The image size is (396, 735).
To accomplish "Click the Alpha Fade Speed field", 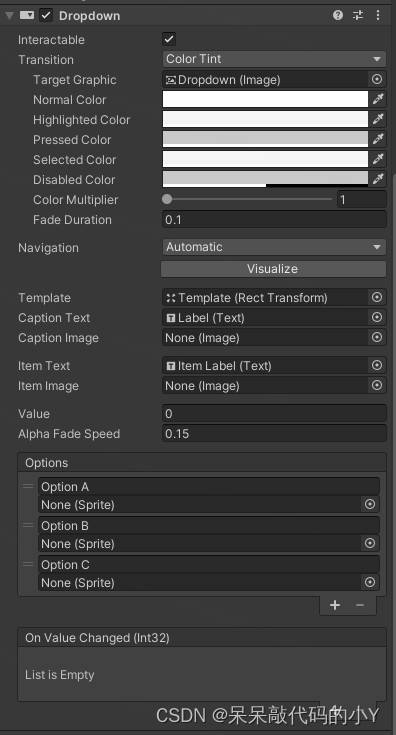I will [274, 434].
